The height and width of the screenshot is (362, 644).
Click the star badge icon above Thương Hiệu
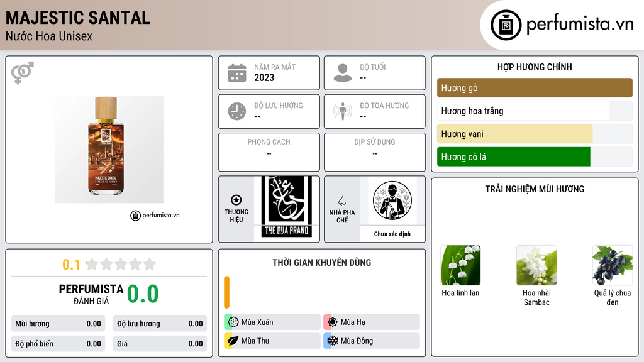tap(236, 200)
